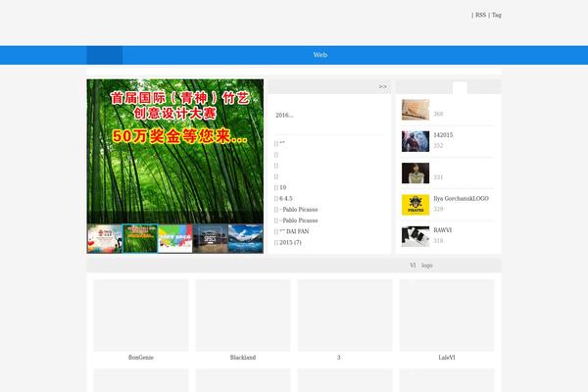Viewport: 588px width, 392px height.
Task: Open the RAWVI sidebar article title
Action: pyautogui.click(x=443, y=230)
